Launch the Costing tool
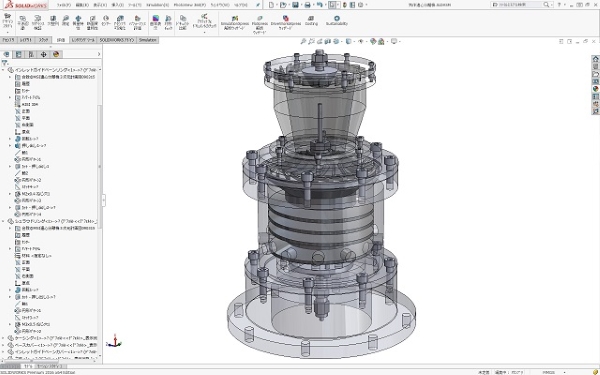This screenshot has height=375, width=600. [311, 21]
